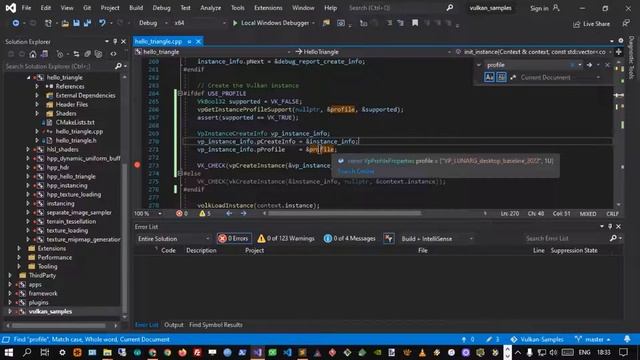Screen dimensions: 640x360
Task: Pin the Solution Explorer panel
Action: pyautogui.click(x=115, y=42)
